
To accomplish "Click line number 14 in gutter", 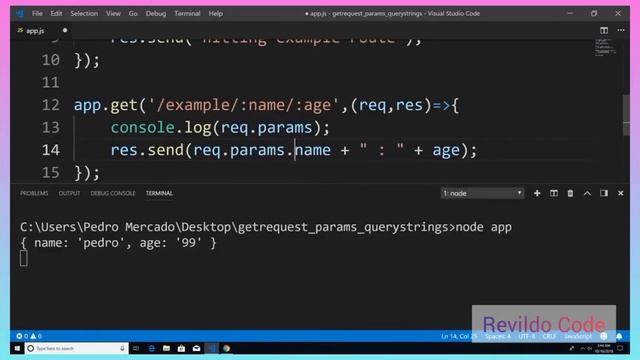I will tap(51, 150).
